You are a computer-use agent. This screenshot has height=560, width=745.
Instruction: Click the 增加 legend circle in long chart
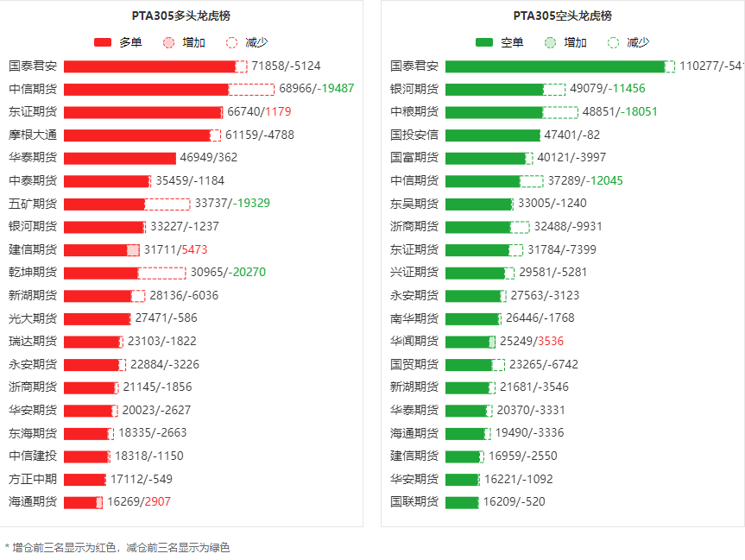168,42
